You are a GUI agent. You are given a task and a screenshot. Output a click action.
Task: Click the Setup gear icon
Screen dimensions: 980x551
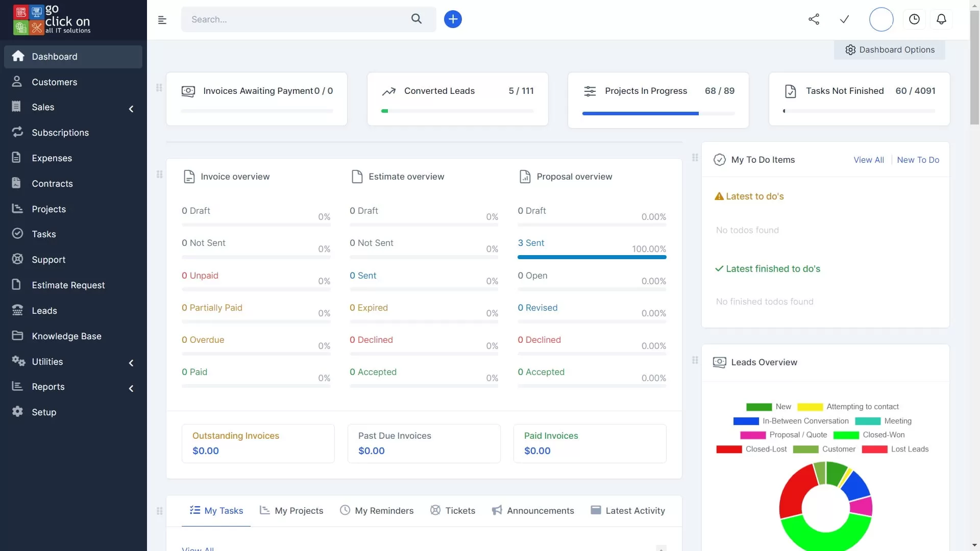pyautogui.click(x=17, y=412)
